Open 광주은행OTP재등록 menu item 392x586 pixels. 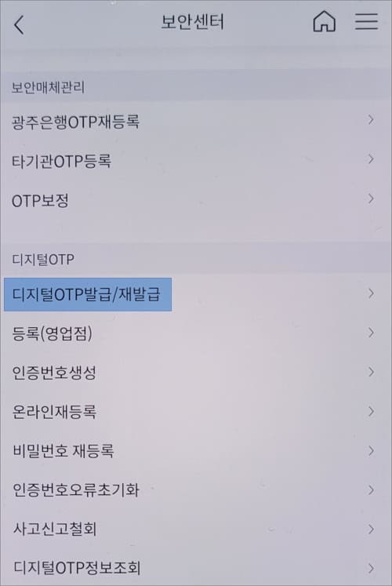point(196,122)
